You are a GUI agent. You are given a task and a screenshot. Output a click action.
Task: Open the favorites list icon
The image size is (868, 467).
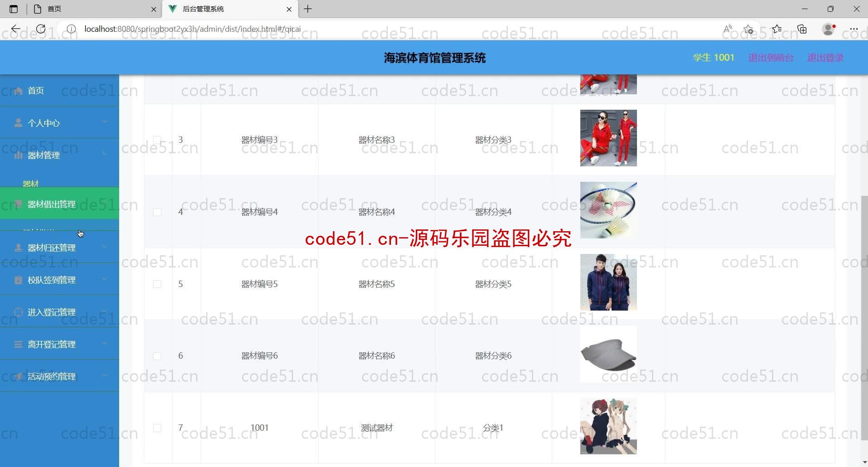click(x=777, y=29)
